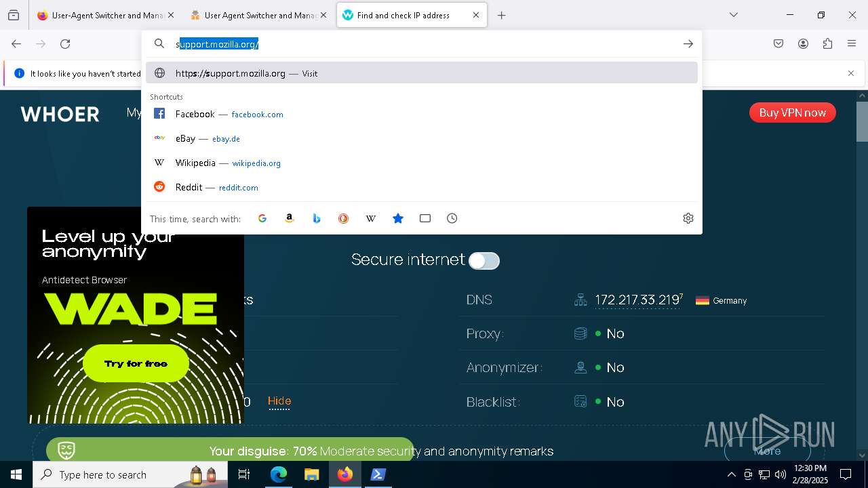The width and height of the screenshot is (868, 488).
Task: Search this time with Amazon
Action: pos(290,218)
